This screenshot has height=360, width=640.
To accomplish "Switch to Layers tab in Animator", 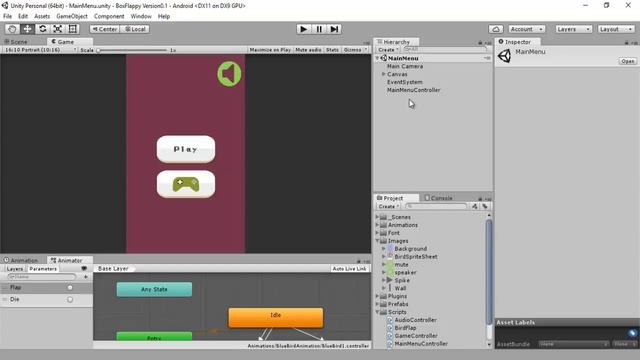I will 15,269.
